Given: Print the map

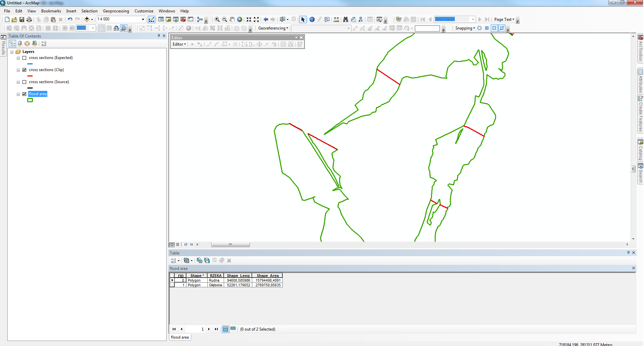Looking at the screenshot, I should (29, 19).
